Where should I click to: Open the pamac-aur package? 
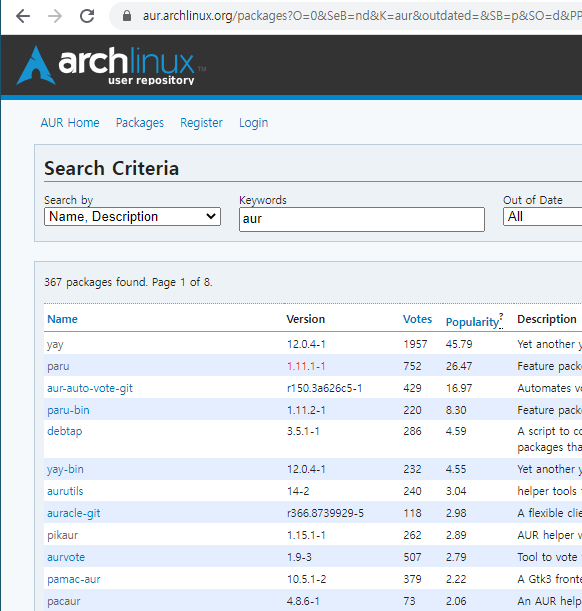coord(74,579)
